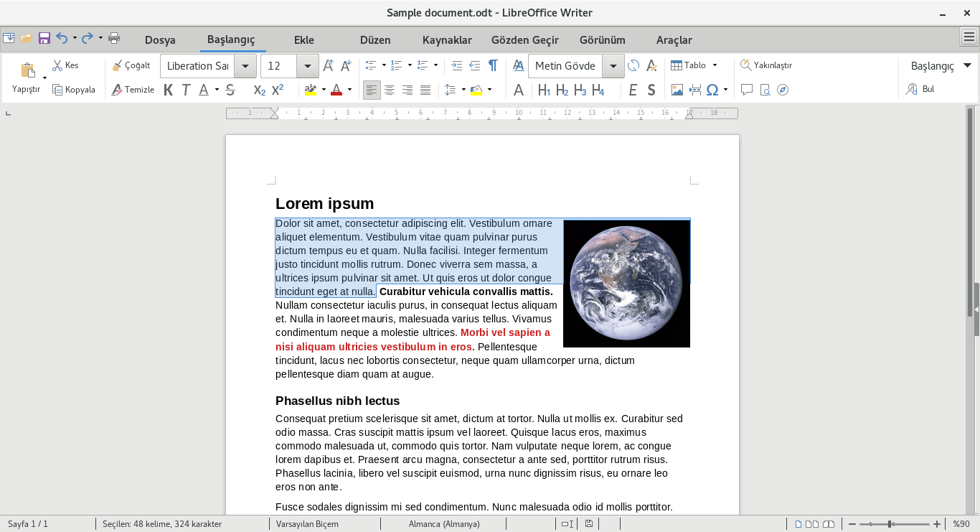This screenshot has width=980, height=532.
Task: Apply Heading 1 with the H1 icon
Action: pyautogui.click(x=545, y=90)
